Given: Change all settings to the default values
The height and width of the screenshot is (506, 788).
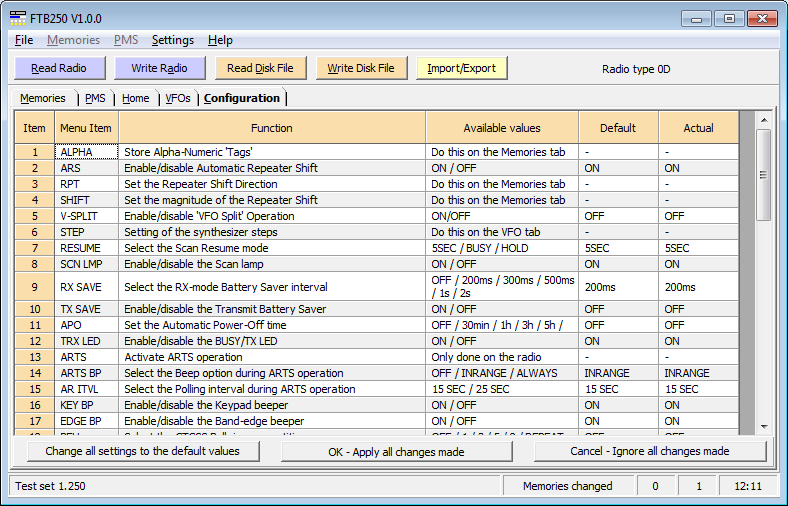Looking at the screenshot, I should pos(142,452).
